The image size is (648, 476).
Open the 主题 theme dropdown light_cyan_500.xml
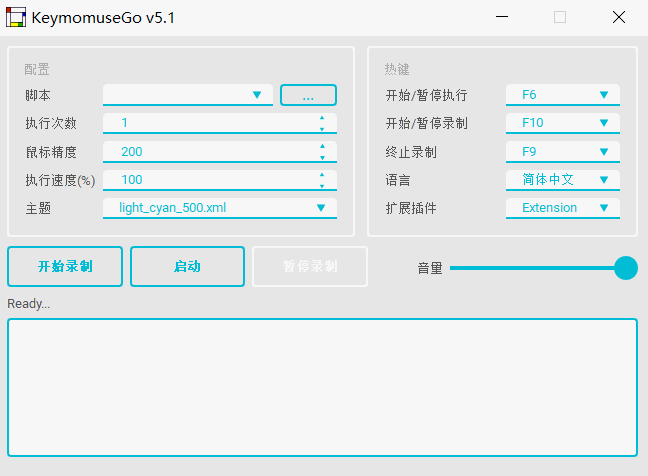[220, 208]
